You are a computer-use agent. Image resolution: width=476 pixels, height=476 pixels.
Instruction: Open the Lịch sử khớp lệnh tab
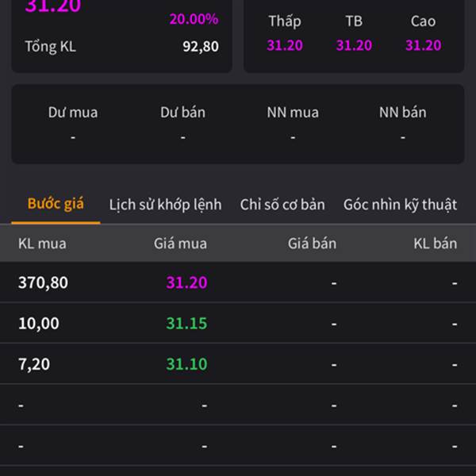tap(166, 205)
